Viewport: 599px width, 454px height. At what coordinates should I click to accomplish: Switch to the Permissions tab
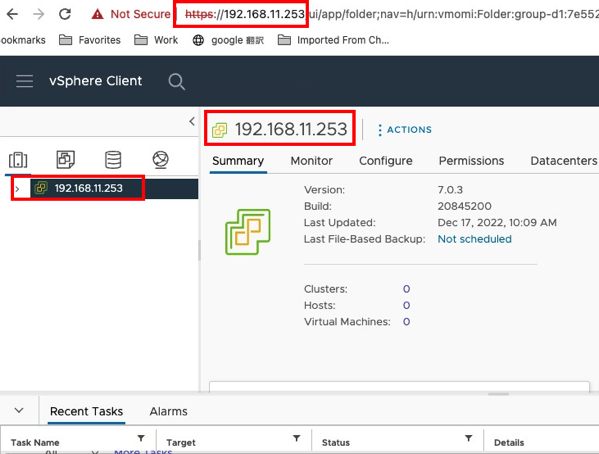pyautogui.click(x=471, y=161)
